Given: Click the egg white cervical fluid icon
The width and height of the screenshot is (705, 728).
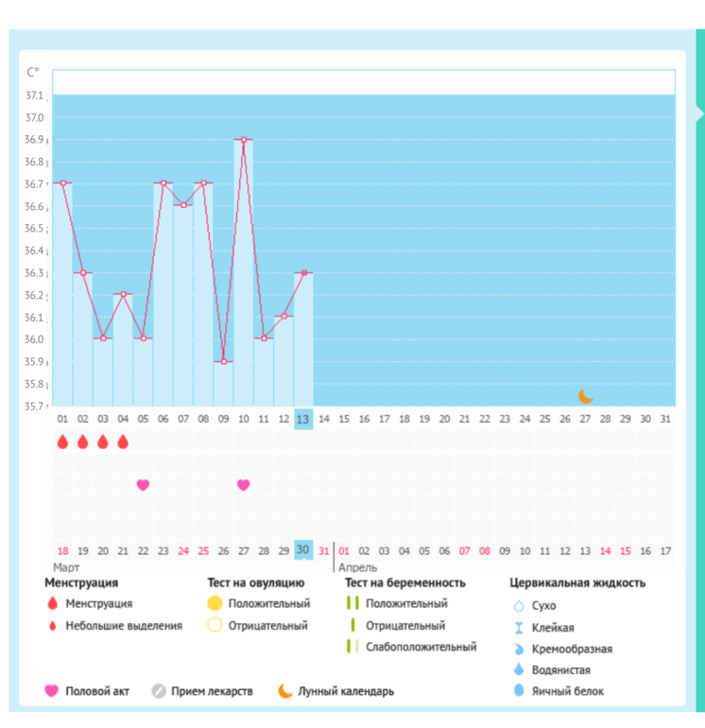Looking at the screenshot, I should [x=517, y=691].
